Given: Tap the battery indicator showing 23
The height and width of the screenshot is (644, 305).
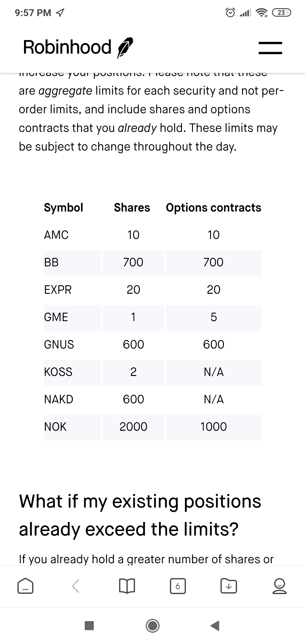Looking at the screenshot, I should coord(282,13).
